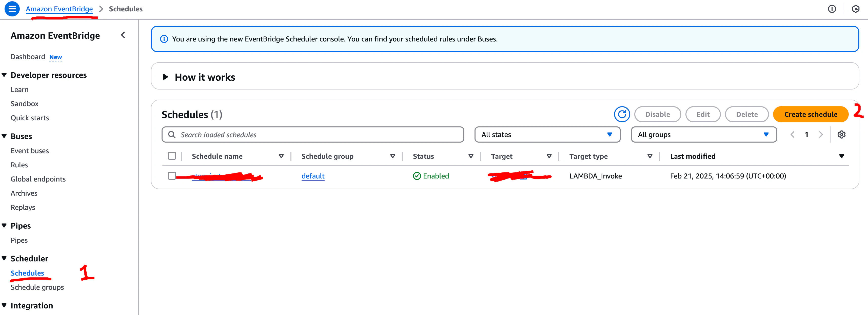The image size is (868, 315).
Task: Open the default schedule group link
Action: point(313,176)
